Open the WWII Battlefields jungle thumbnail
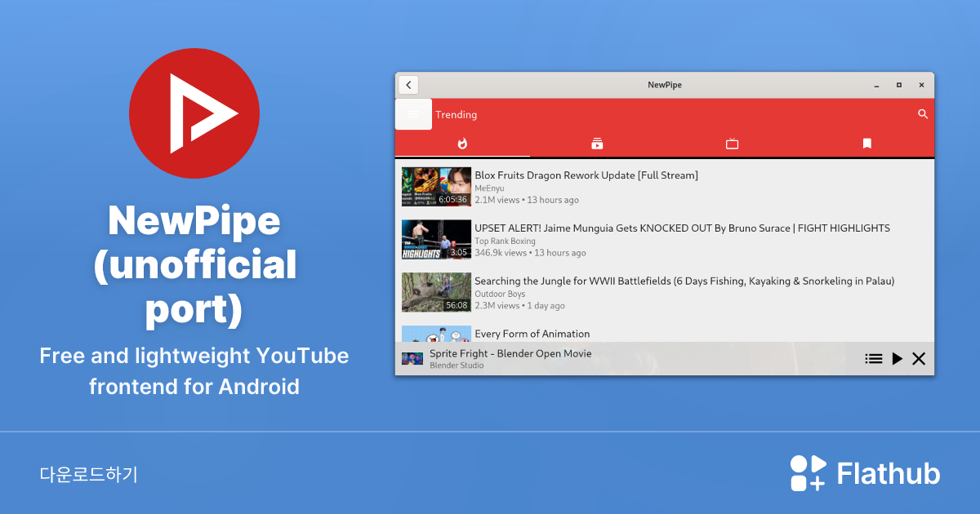The width and height of the screenshot is (980, 514). tap(436, 292)
